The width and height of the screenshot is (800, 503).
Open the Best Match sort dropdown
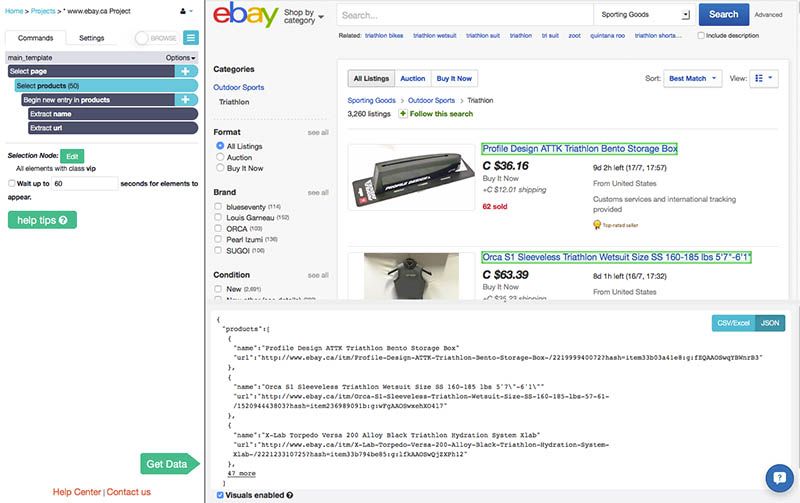coord(692,79)
